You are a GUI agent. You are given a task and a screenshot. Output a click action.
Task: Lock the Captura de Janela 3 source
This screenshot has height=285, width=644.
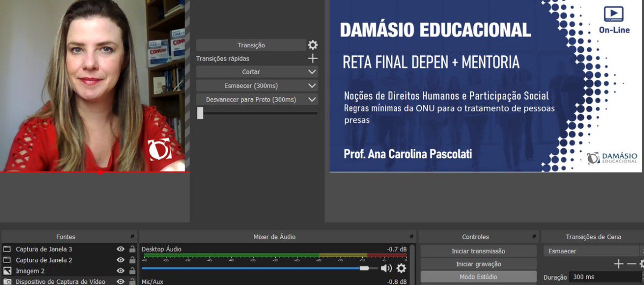tap(132, 249)
